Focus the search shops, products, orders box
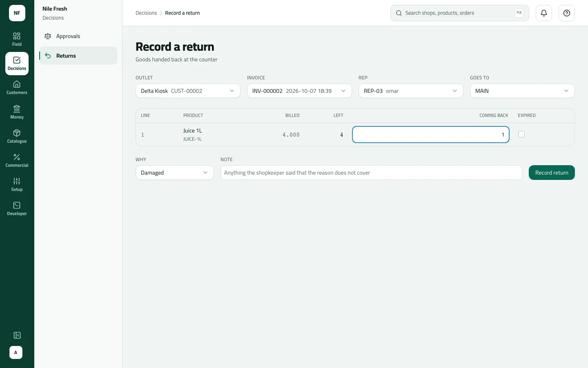588x368 pixels. 460,13
